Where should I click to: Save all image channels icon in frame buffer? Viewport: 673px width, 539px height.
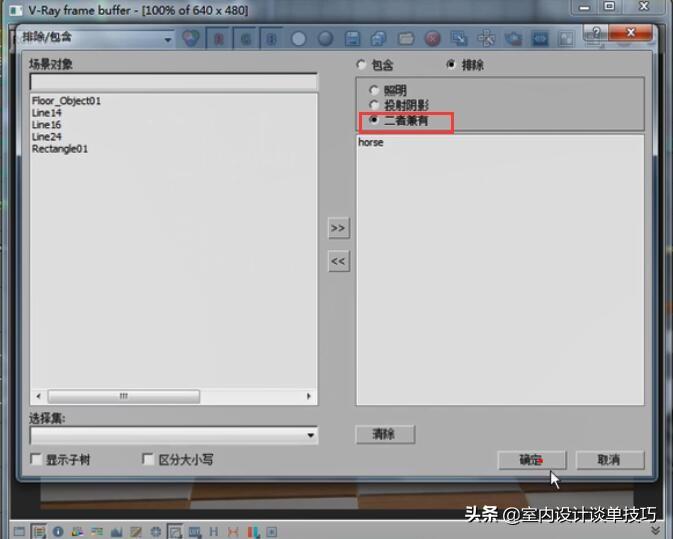coord(379,39)
